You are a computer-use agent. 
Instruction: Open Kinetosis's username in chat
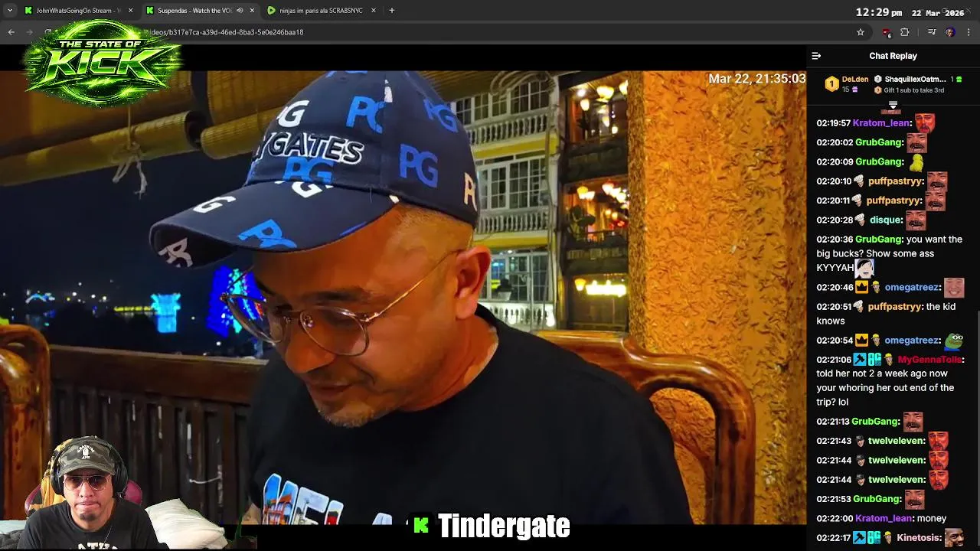click(x=918, y=538)
